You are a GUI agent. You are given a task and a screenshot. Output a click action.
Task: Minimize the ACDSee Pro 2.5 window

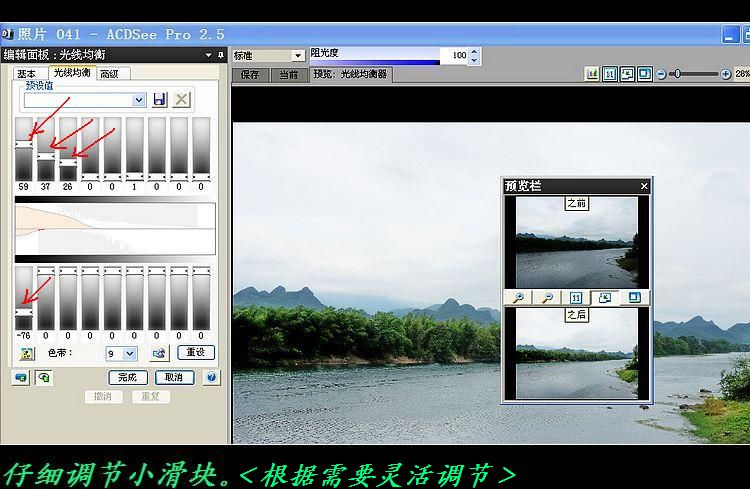[x=729, y=35]
